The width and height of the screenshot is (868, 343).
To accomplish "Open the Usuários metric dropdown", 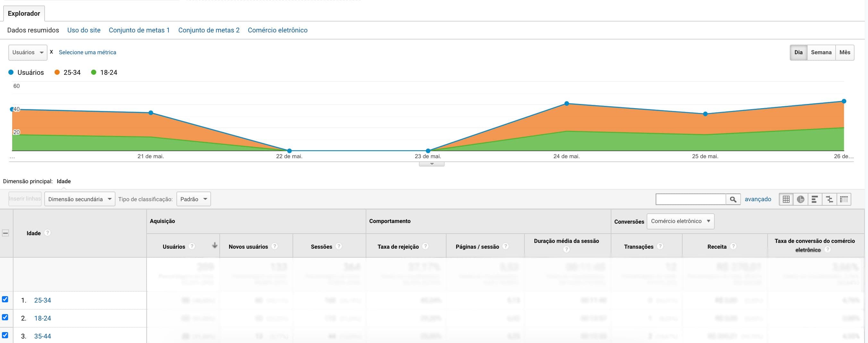I will tap(28, 52).
